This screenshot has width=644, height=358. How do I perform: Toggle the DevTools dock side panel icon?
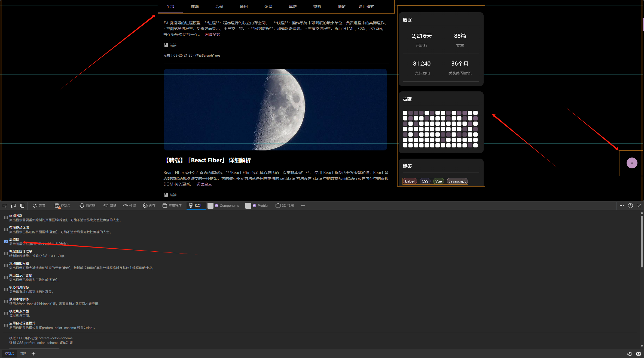(x=22, y=206)
